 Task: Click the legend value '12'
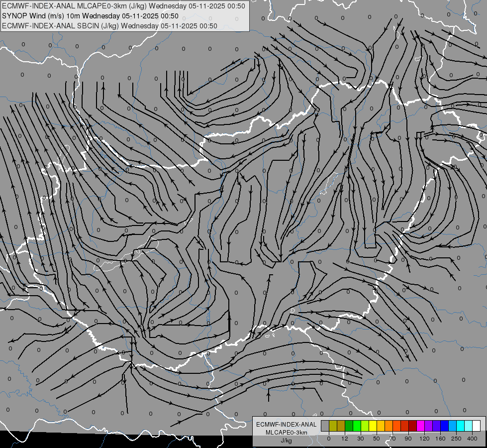pos(345,439)
